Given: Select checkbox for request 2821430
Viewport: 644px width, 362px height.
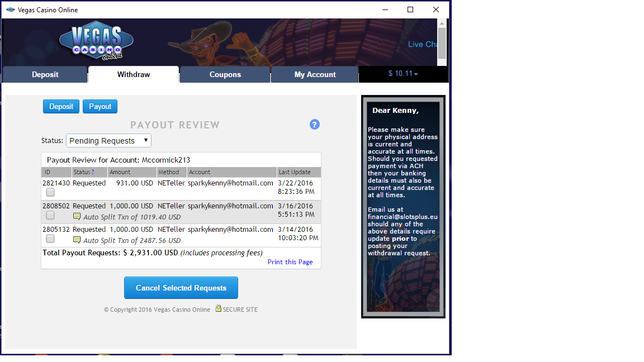Looking at the screenshot, I should click(50, 192).
